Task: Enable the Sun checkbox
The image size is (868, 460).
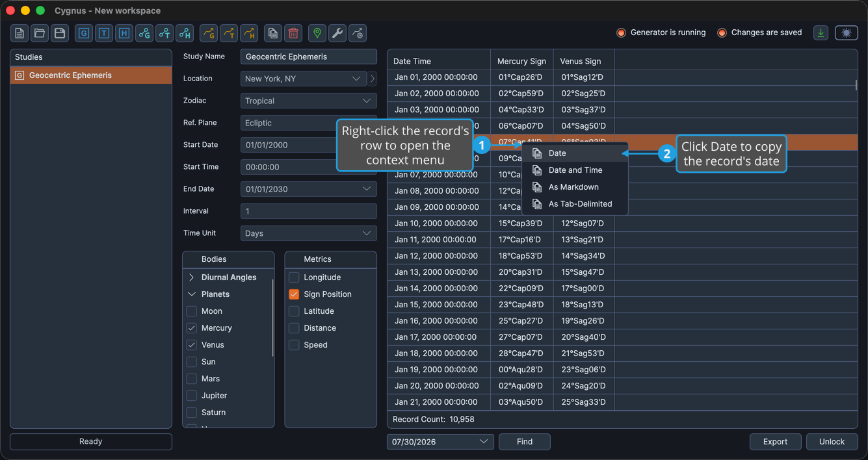Action: point(192,362)
